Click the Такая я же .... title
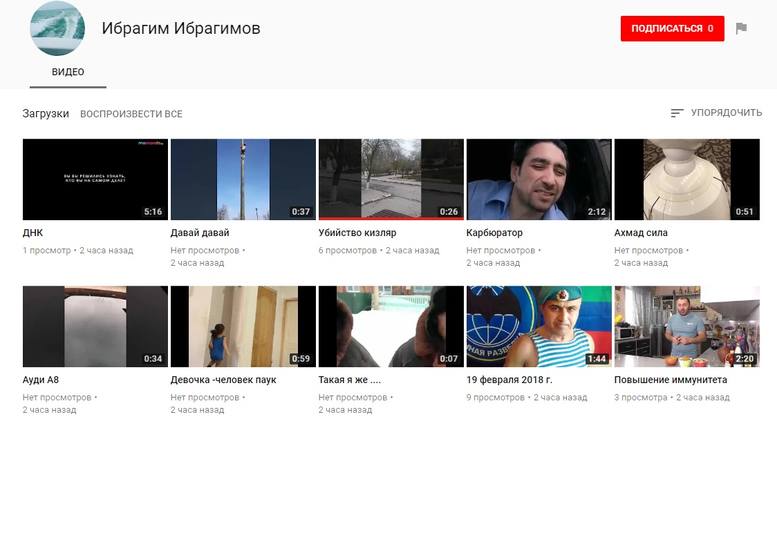 [x=349, y=380]
